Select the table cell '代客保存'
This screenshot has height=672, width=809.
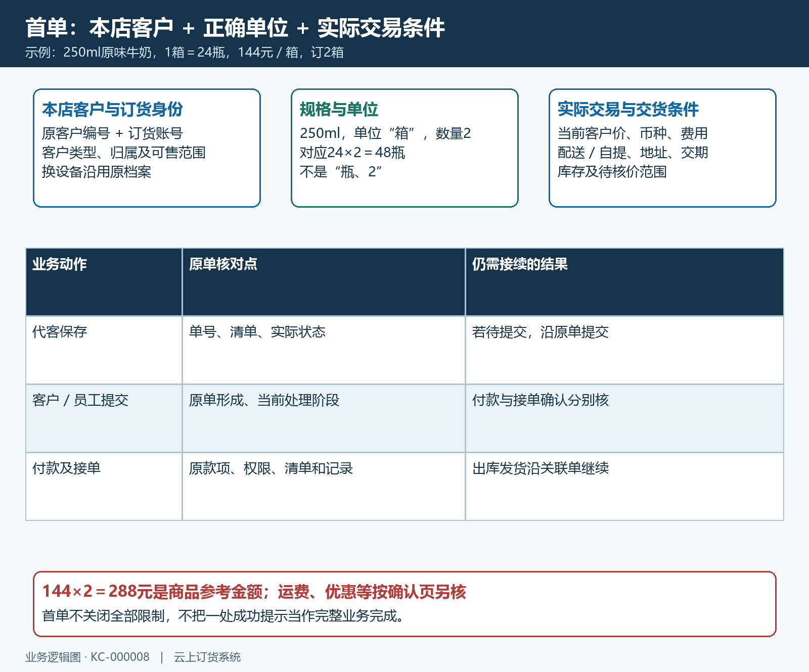coord(104,350)
